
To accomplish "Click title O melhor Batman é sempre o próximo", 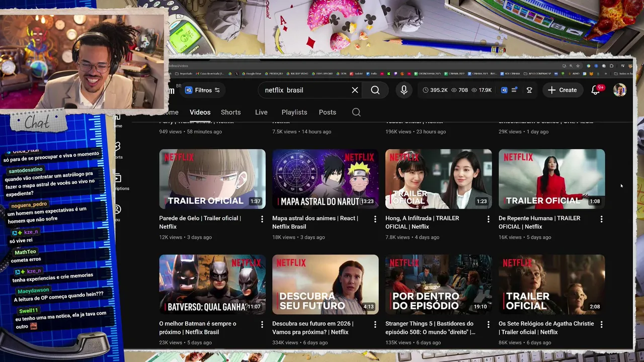I will click(x=198, y=328).
